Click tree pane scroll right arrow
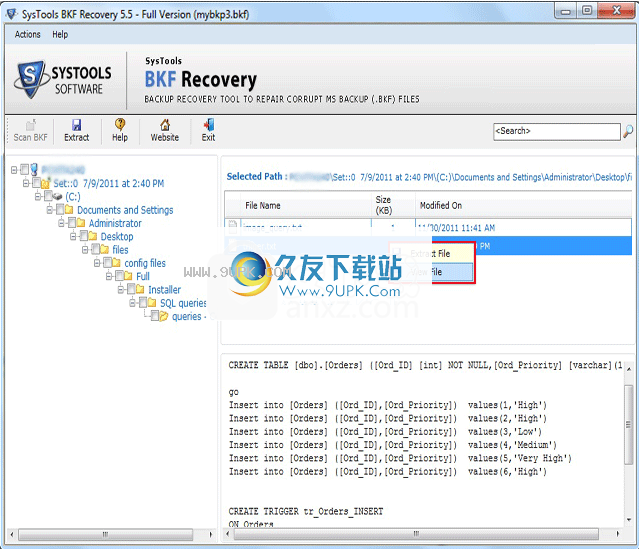 coord(210,534)
